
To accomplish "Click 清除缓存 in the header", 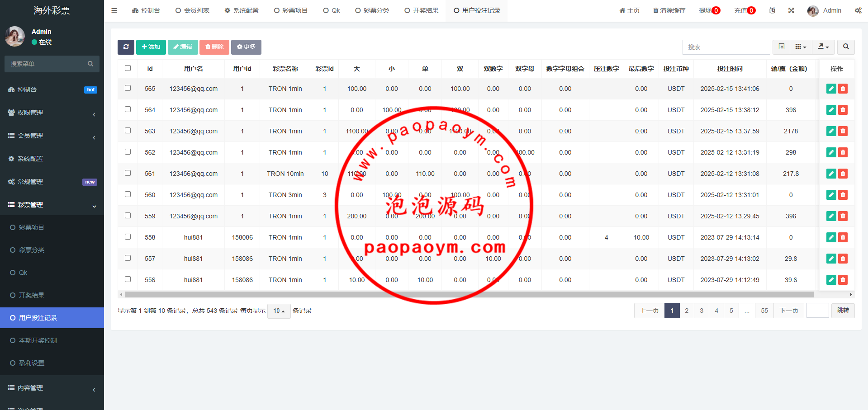I will (669, 10).
